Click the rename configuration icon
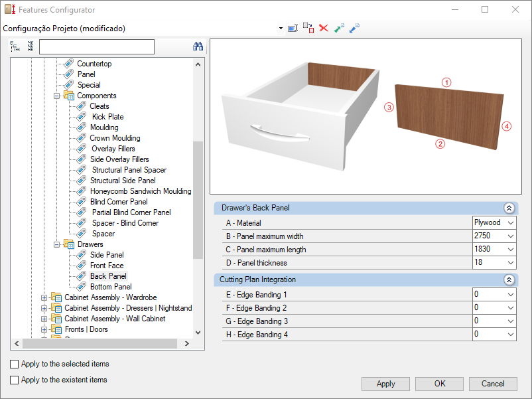 click(293, 29)
